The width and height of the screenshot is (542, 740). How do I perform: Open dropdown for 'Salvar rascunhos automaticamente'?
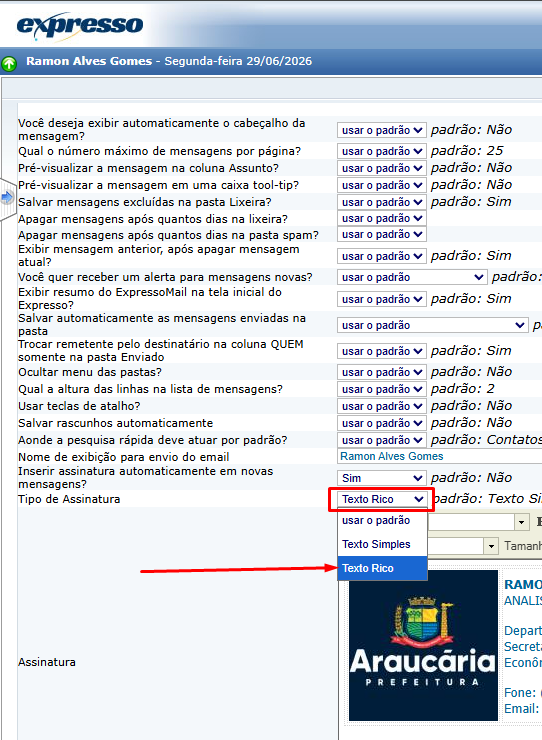pos(382,423)
